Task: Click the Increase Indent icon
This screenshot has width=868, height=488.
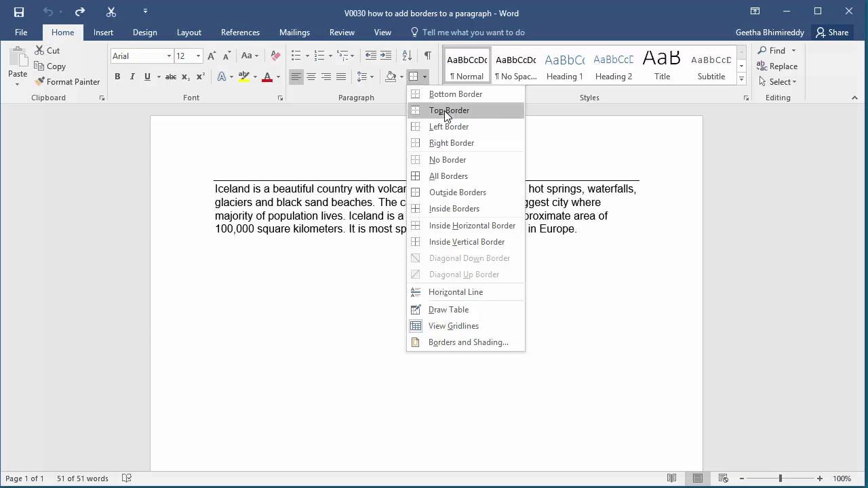Action: pos(386,56)
